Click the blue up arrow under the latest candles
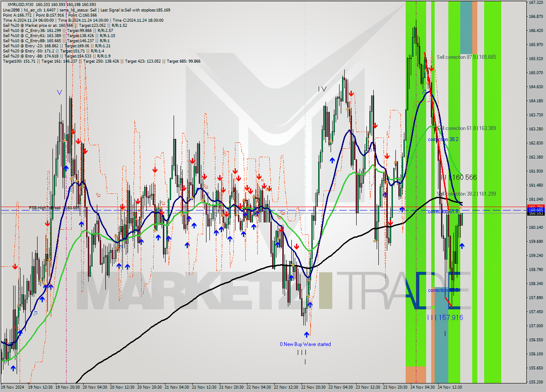Screen dimensions: 546x392 (x=462, y=246)
